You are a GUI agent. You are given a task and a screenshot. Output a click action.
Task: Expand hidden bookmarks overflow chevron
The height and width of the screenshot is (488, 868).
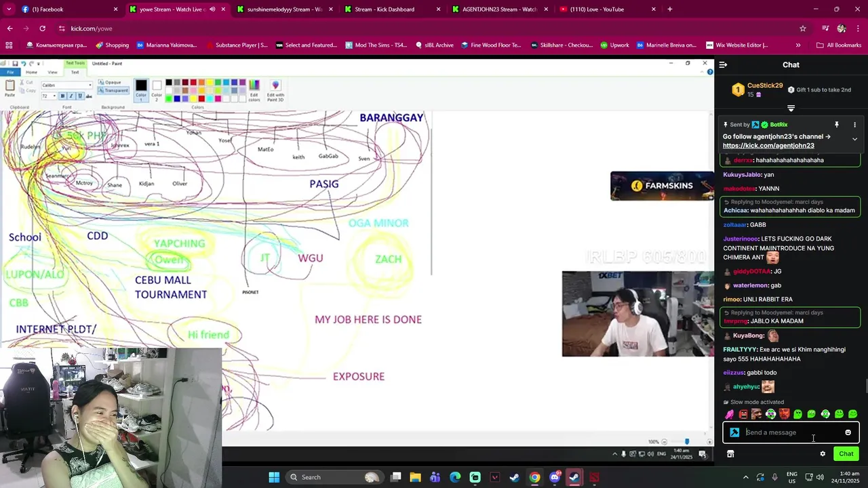click(798, 45)
